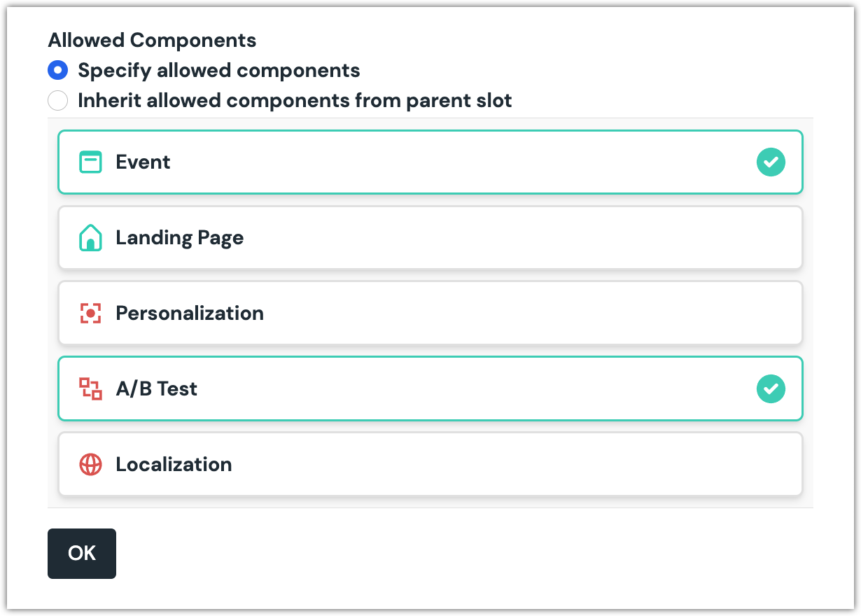Uncheck the green checkmark on A/B Test
Image resolution: width=861 pixels, height=616 pixels.
[x=771, y=389]
